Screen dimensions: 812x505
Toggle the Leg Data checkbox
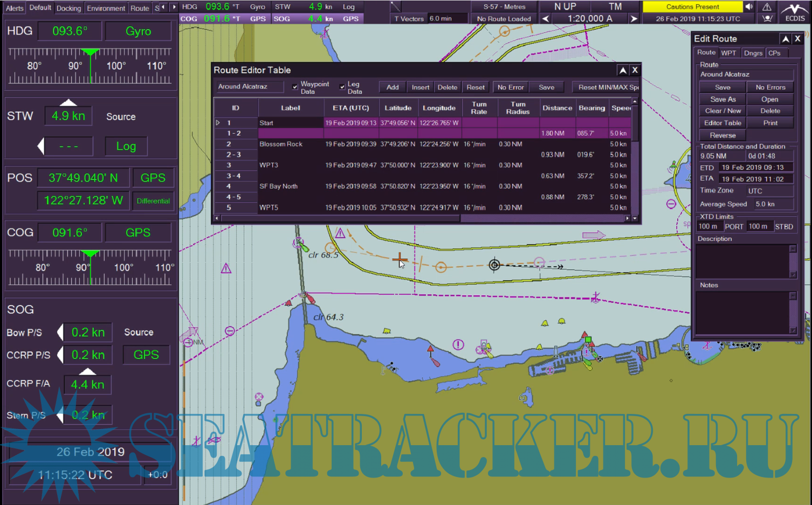click(342, 87)
